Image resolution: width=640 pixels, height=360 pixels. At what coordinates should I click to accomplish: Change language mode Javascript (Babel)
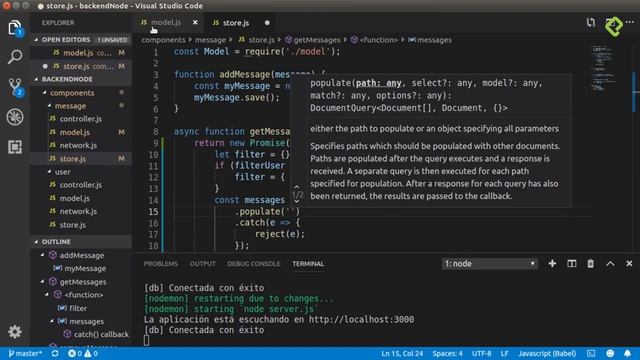[547, 353]
